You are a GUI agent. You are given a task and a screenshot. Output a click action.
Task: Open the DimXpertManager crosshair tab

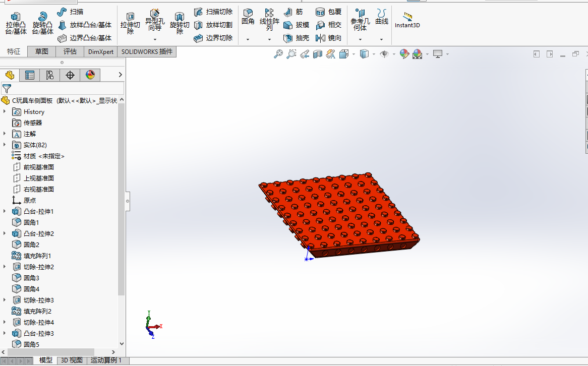point(70,75)
